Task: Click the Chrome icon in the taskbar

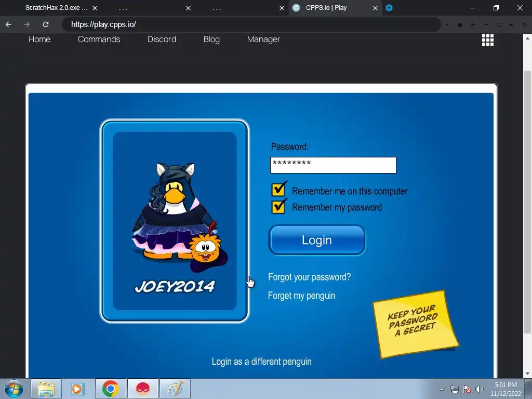Action: pos(111,389)
